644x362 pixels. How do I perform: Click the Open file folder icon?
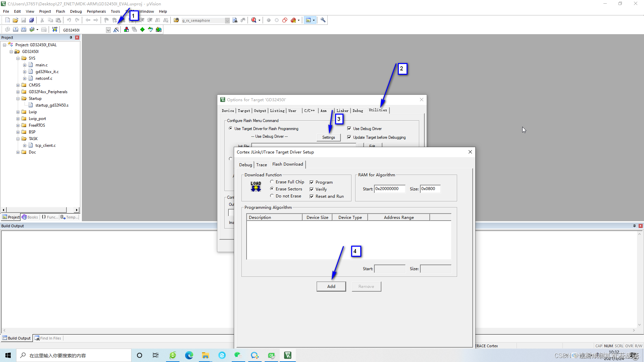coord(15,20)
